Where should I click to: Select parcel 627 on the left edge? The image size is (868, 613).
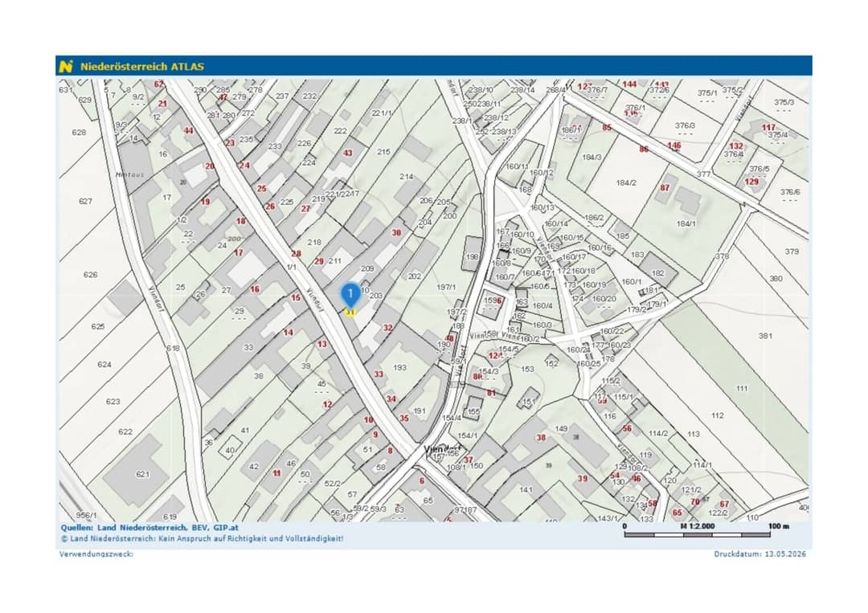point(85,201)
